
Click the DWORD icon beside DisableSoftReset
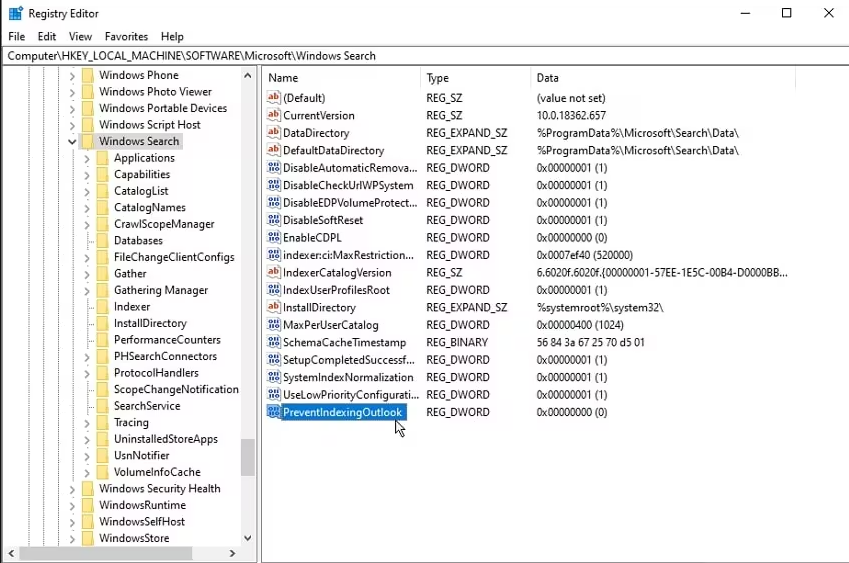[273, 219]
